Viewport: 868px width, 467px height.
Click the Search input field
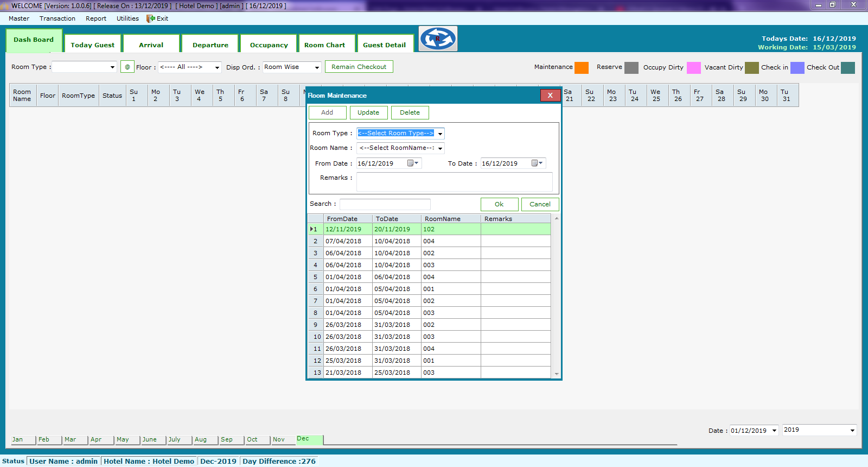point(385,204)
